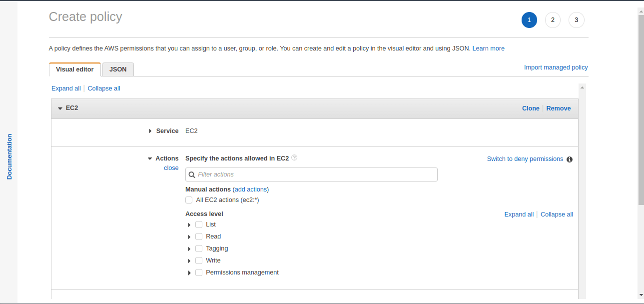
Task: Click the Manual actions label
Action: [x=208, y=189]
